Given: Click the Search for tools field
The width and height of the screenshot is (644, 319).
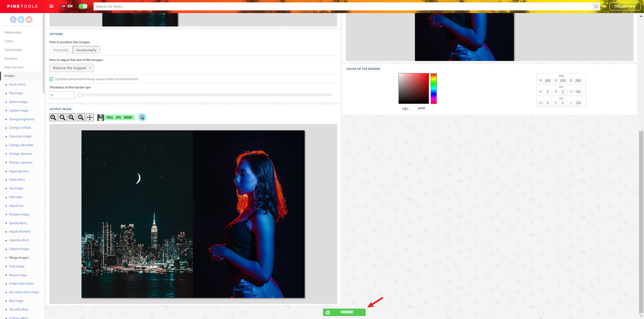Looking at the screenshot, I should point(343,7).
